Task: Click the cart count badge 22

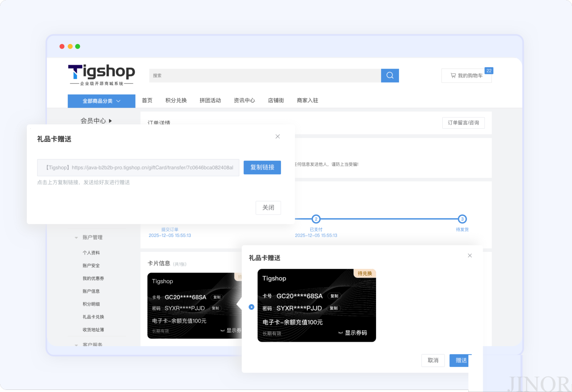Action: tap(489, 71)
